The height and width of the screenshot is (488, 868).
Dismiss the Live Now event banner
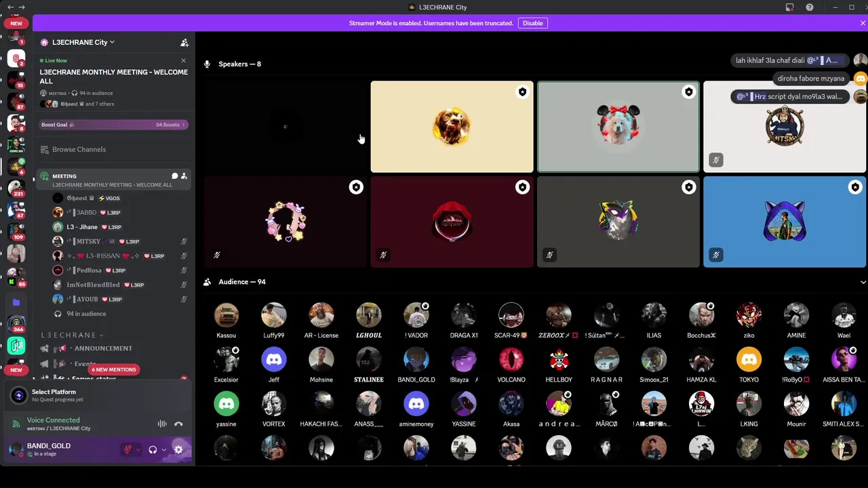[x=183, y=60]
